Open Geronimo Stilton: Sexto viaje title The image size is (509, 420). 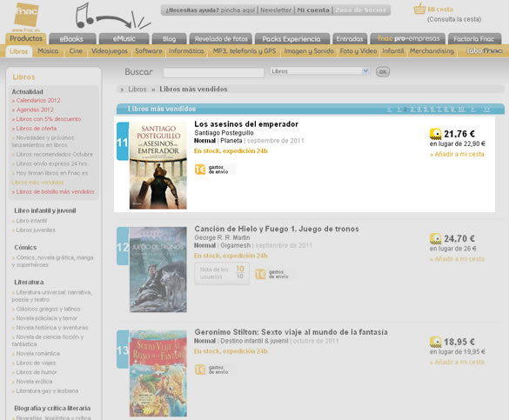(x=291, y=332)
